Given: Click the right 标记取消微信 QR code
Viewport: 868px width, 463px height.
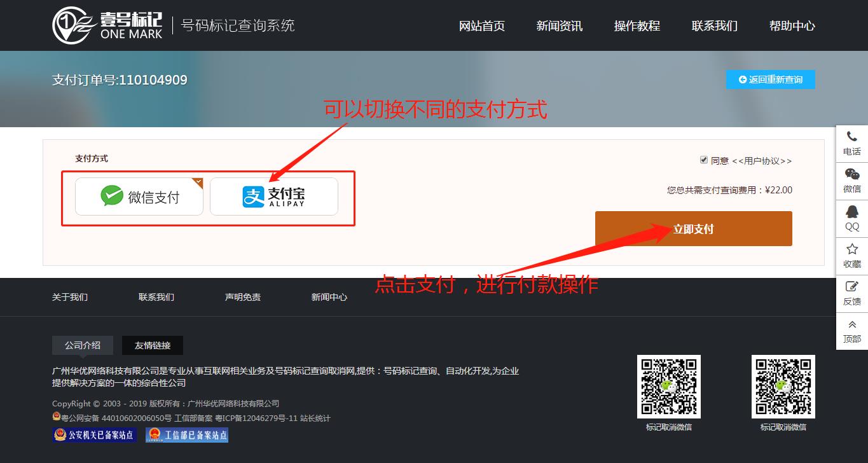Looking at the screenshot, I should [783, 387].
